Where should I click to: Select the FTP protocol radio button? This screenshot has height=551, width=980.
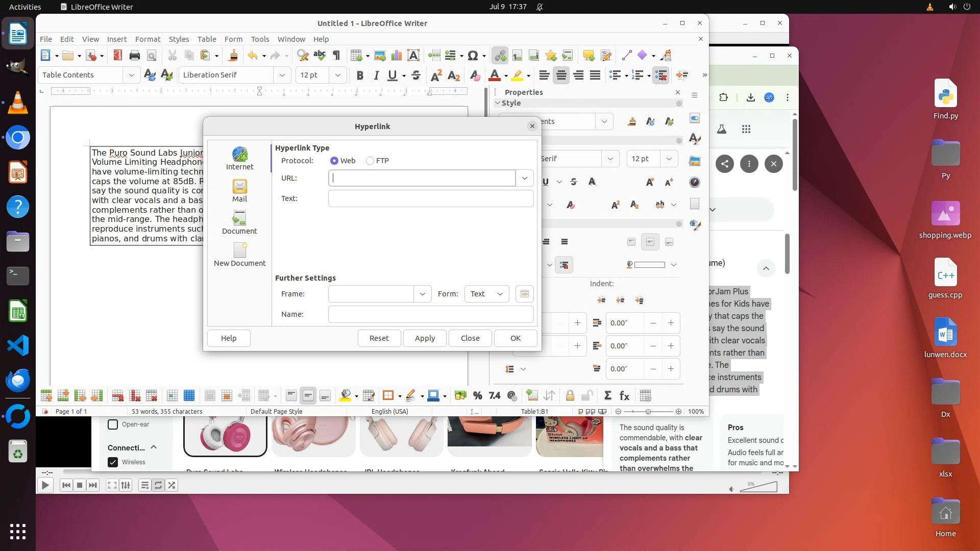point(370,161)
